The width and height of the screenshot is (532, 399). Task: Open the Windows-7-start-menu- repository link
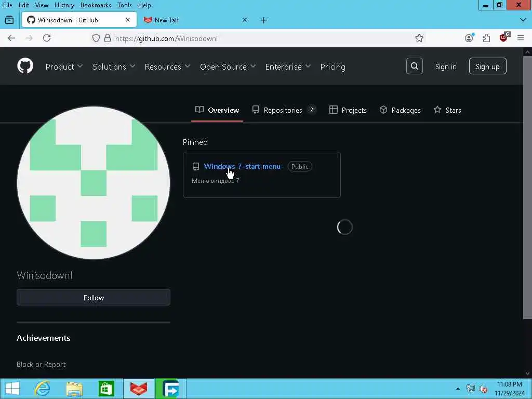pos(243,166)
